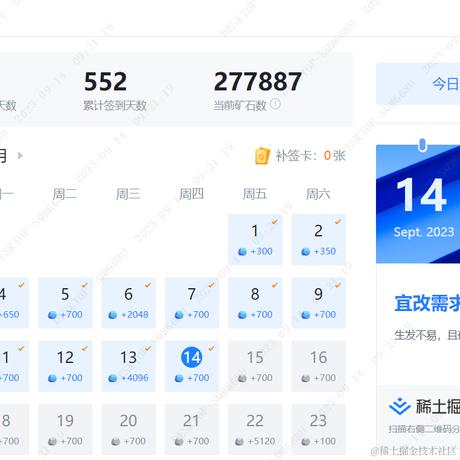Image resolution: width=460 pixels, height=460 pixels.
Task: Select day 22 with +5120 ore
Action: click(x=255, y=430)
